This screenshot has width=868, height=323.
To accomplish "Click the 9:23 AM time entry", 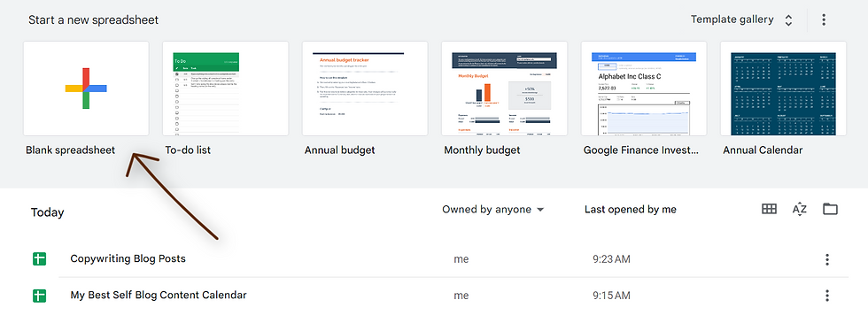I will (x=611, y=259).
